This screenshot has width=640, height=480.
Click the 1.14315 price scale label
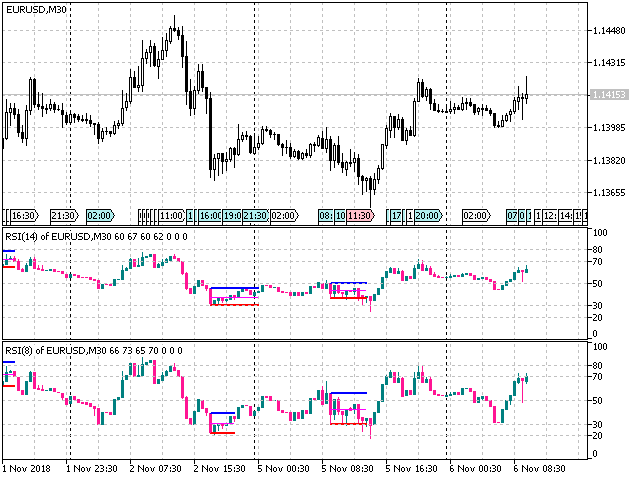coord(609,63)
